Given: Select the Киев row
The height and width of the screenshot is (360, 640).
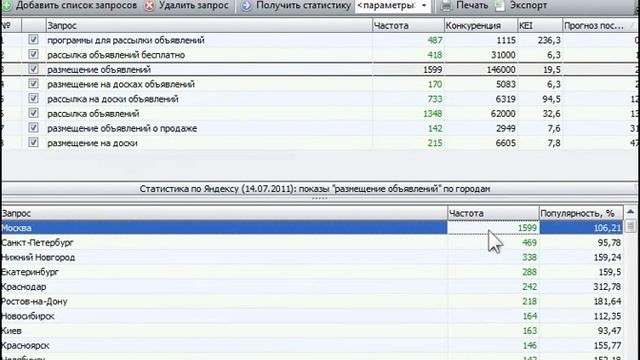Looking at the screenshot, I should (x=312, y=331).
